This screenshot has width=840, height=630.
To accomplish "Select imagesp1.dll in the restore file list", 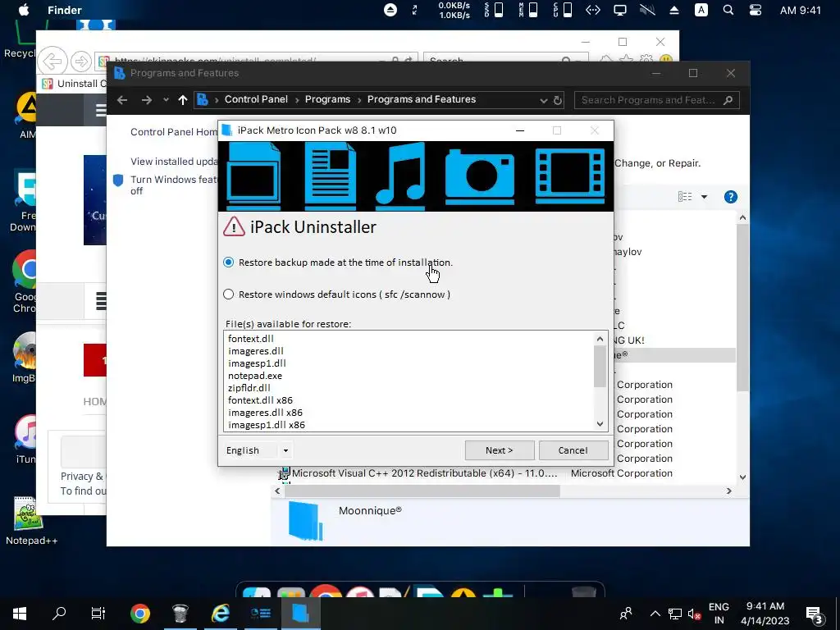I will click(x=257, y=363).
